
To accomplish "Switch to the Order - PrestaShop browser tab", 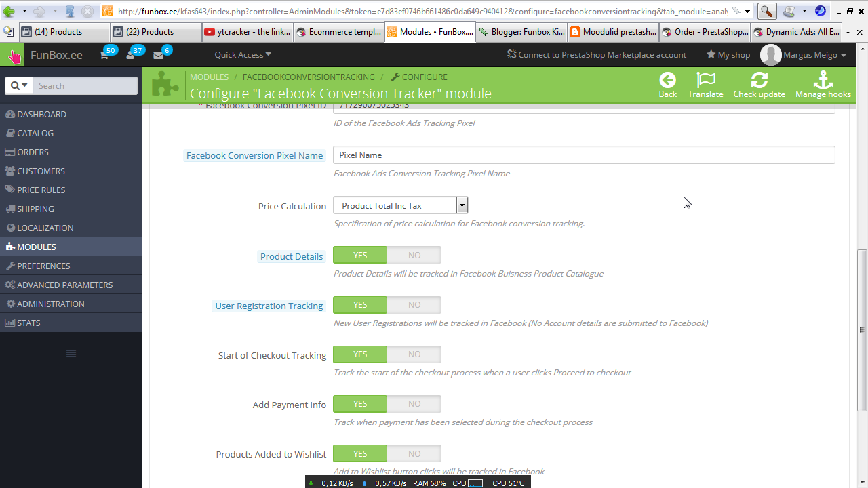I will [705, 32].
